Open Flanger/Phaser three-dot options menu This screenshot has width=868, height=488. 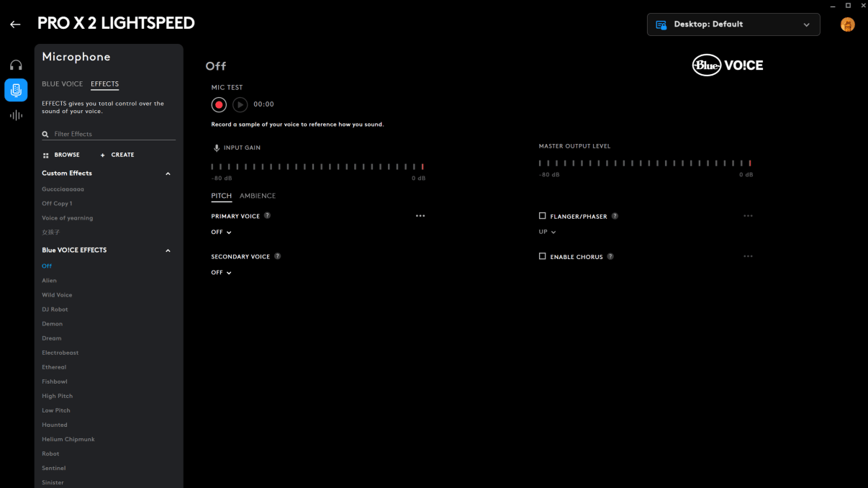(x=748, y=216)
